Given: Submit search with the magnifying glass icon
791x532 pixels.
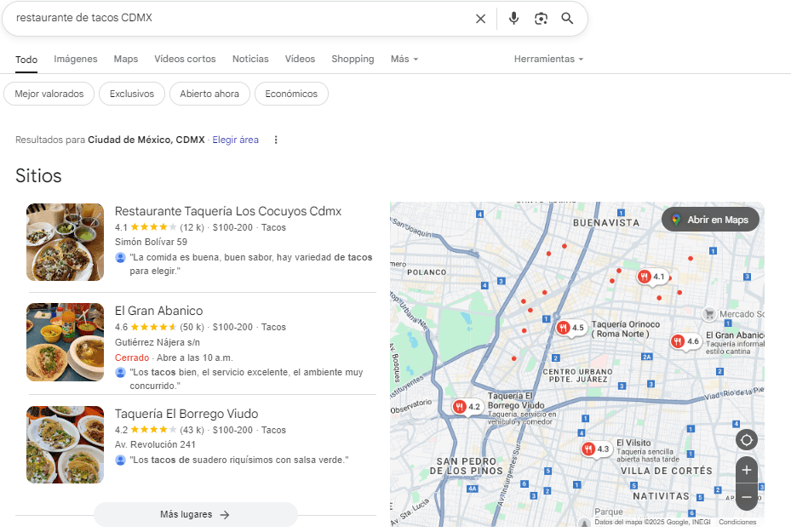Looking at the screenshot, I should [568, 18].
